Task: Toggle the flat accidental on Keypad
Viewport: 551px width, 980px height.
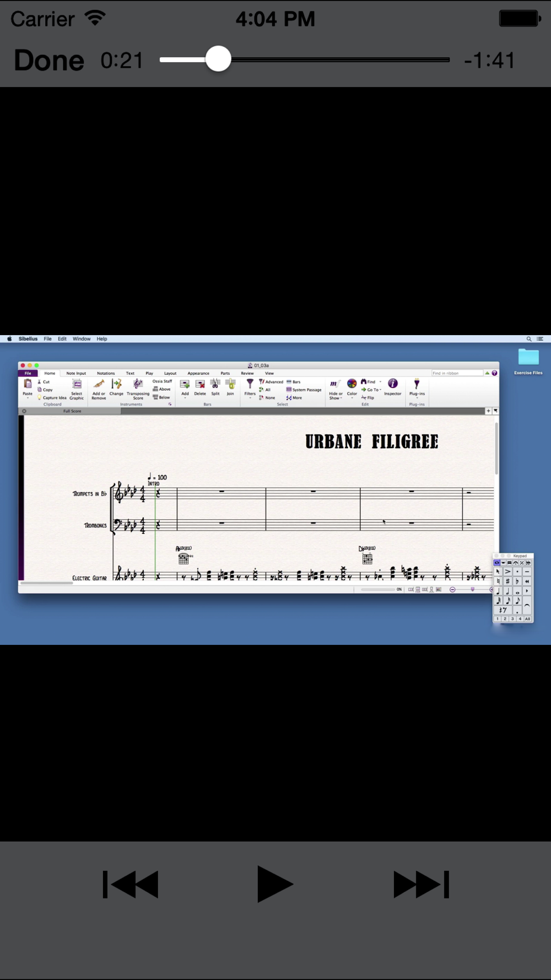Action: pos(517,581)
